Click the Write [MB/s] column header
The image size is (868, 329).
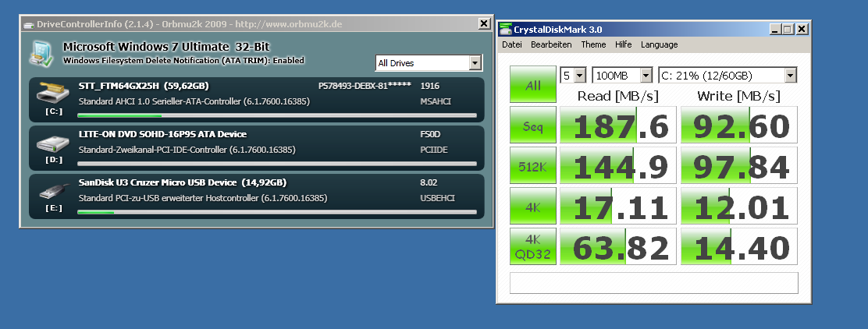[x=738, y=96]
